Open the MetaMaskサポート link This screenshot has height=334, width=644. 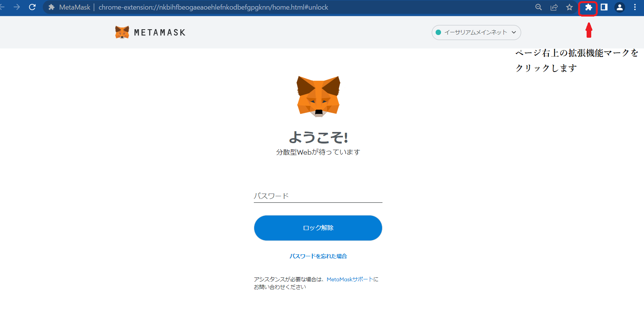coord(350,279)
